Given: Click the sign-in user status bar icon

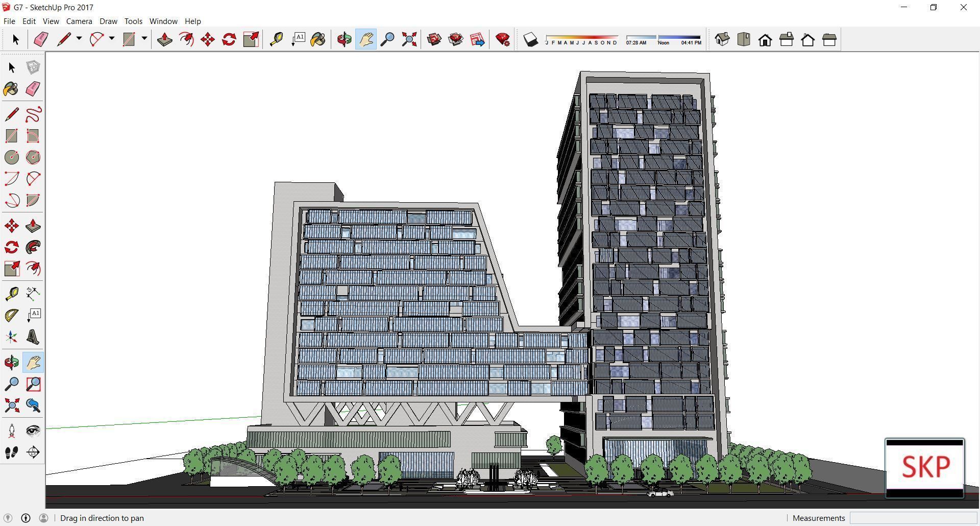Looking at the screenshot, I should coord(44,518).
